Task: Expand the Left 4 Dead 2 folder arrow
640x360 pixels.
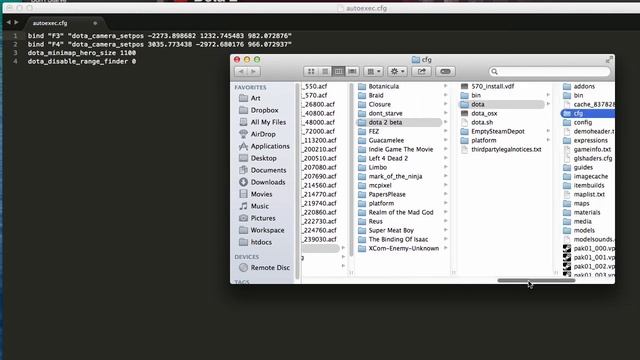Action: tap(445, 158)
